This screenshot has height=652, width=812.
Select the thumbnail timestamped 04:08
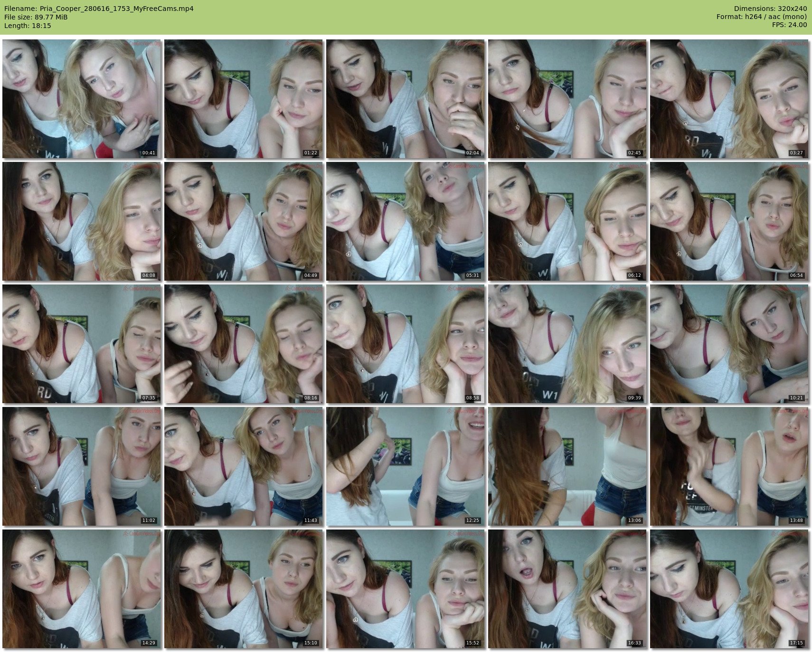[x=82, y=221]
